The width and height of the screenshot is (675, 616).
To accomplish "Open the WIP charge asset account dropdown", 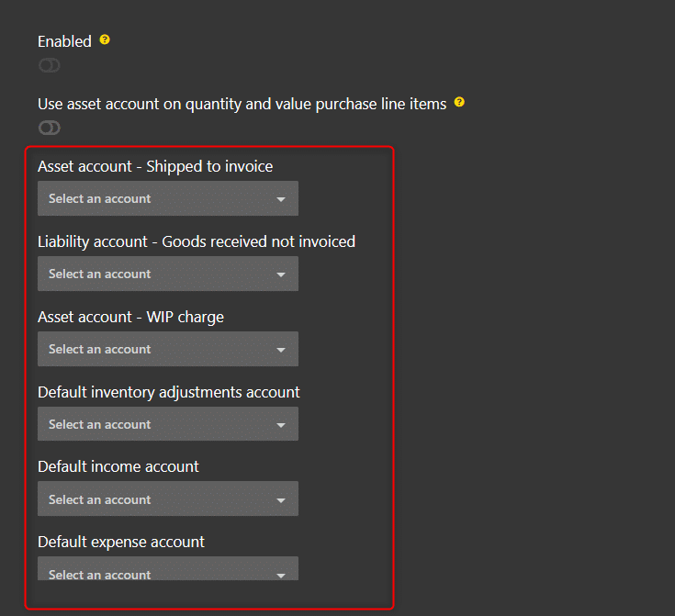I will coord(167,349).
